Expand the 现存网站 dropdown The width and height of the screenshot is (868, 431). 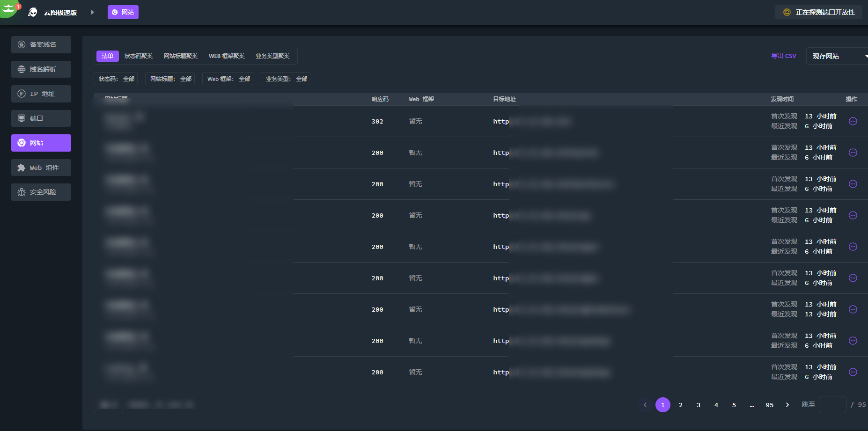point(837,56)
